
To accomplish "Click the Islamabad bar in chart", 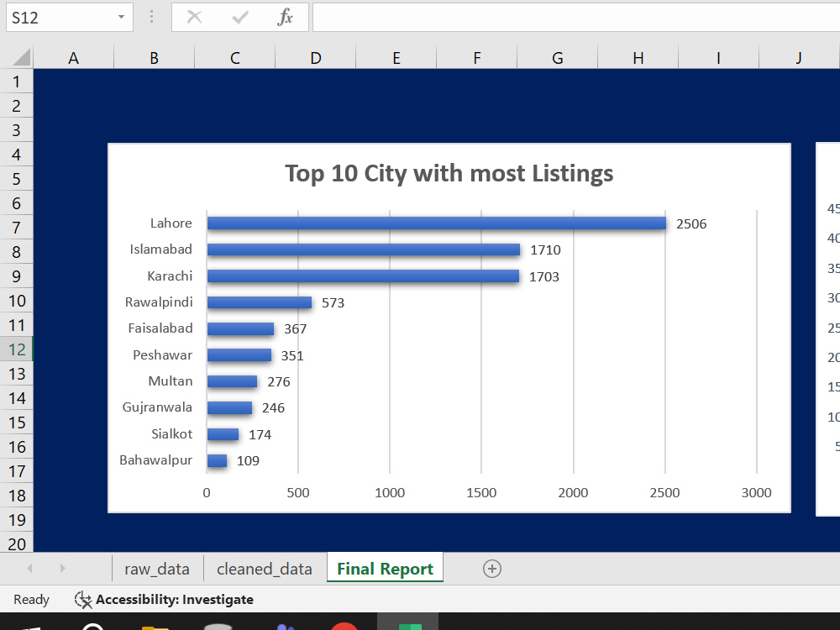I will point(363,249).
